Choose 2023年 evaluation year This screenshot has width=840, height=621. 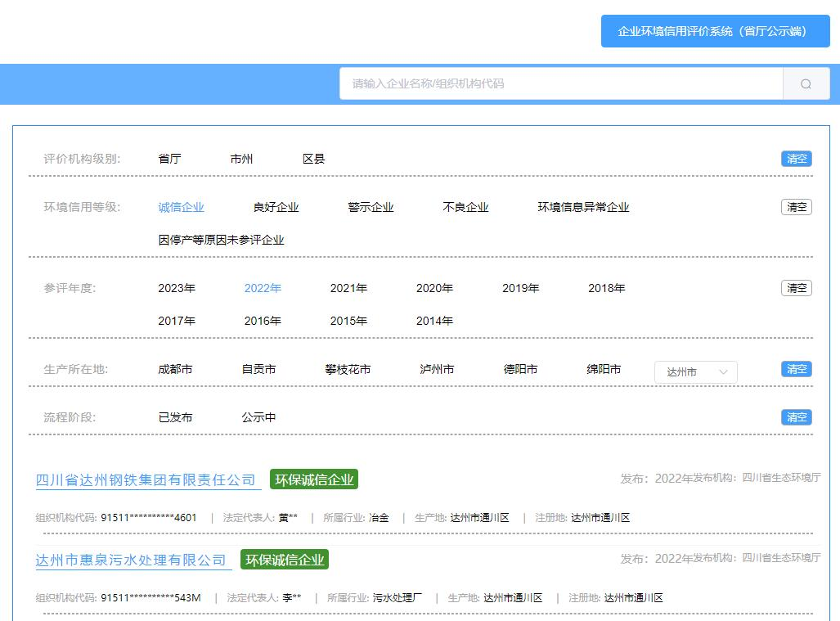tap(177, 288)
